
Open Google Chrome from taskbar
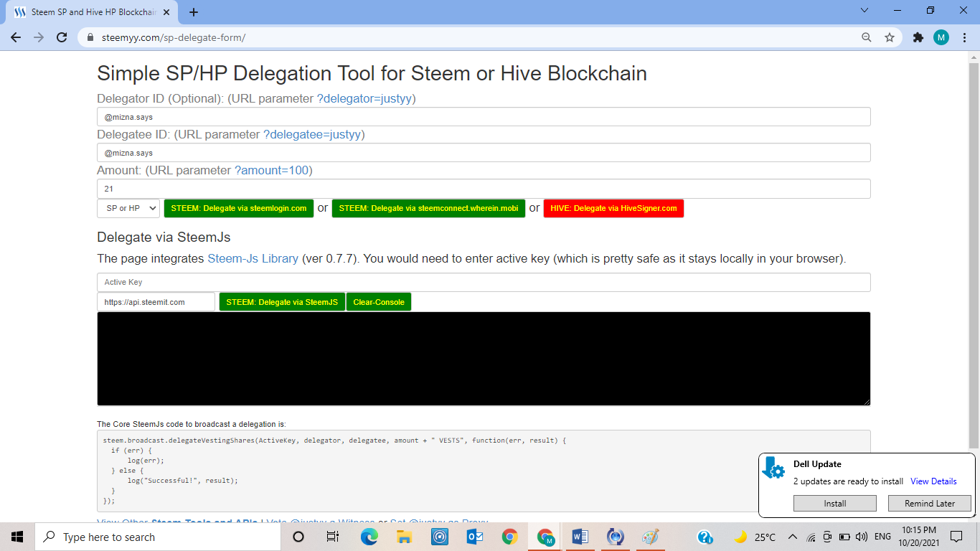point(509,537)
